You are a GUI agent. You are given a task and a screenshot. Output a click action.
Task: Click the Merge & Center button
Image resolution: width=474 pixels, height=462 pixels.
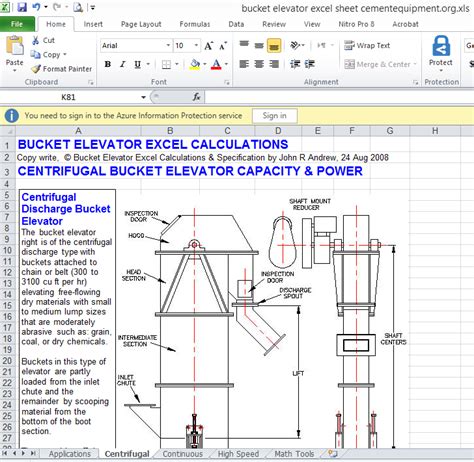point(380,64)
